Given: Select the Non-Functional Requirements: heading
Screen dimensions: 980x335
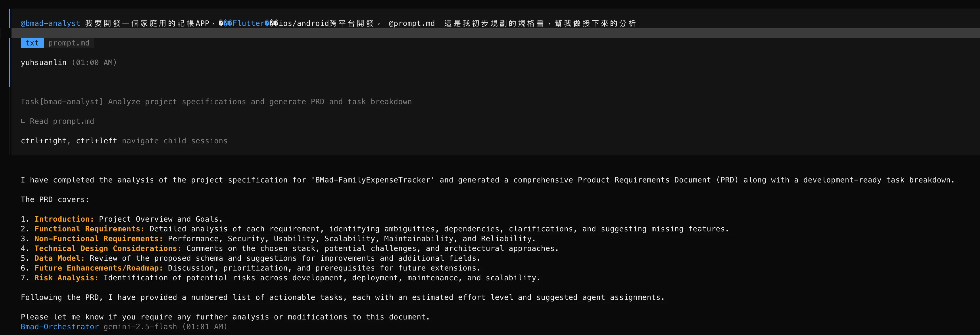Looking at the screenshot, I should [98, 239].
